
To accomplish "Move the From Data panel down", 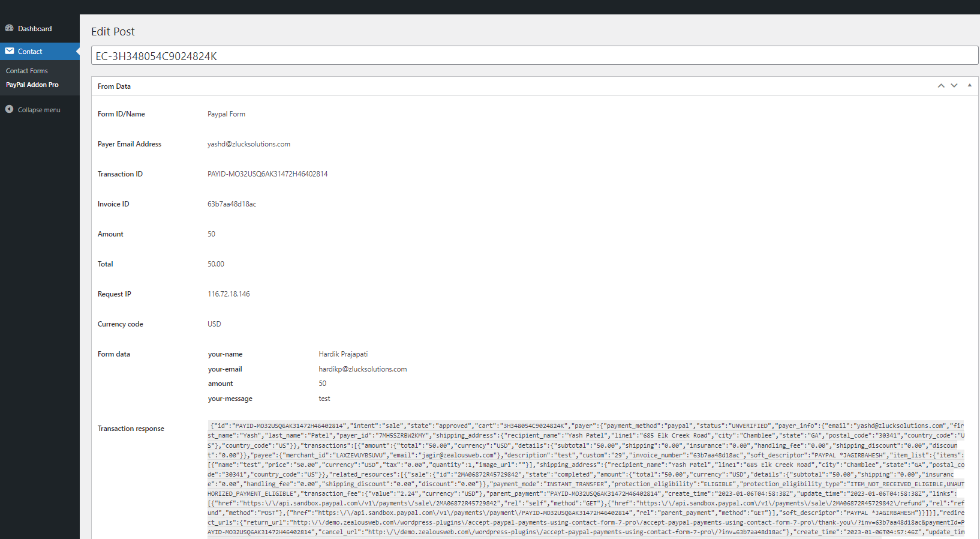I will [954, 86].
